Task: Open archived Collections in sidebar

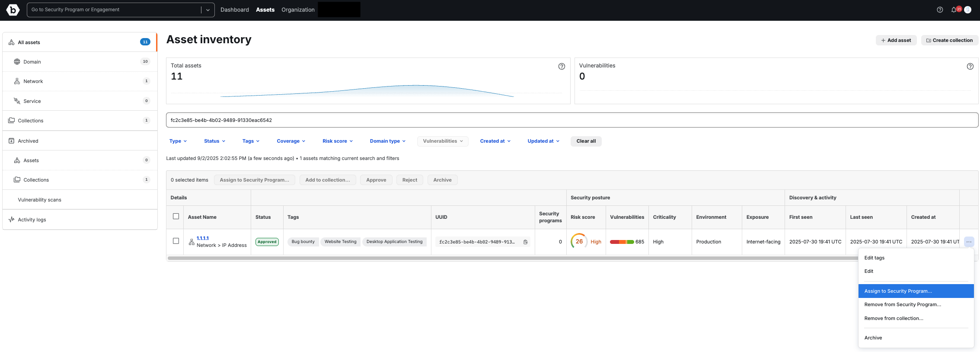Action: [80, 180]
